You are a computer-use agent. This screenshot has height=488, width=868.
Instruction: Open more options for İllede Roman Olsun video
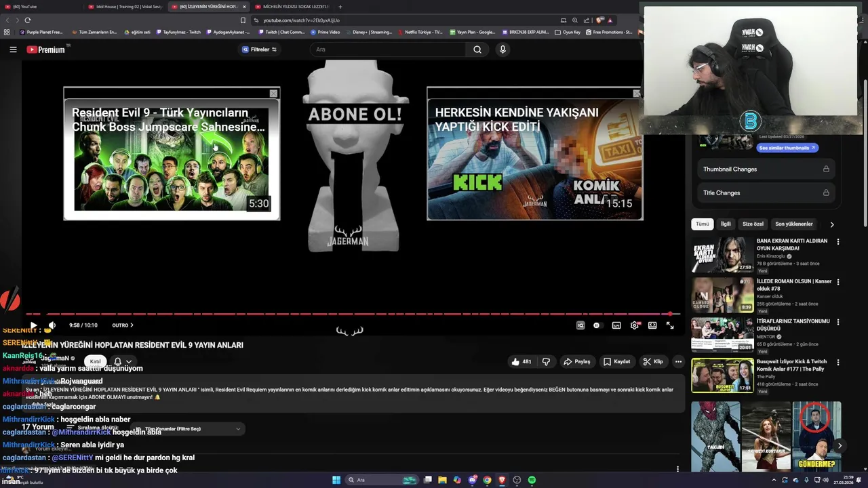coord(838,282)
